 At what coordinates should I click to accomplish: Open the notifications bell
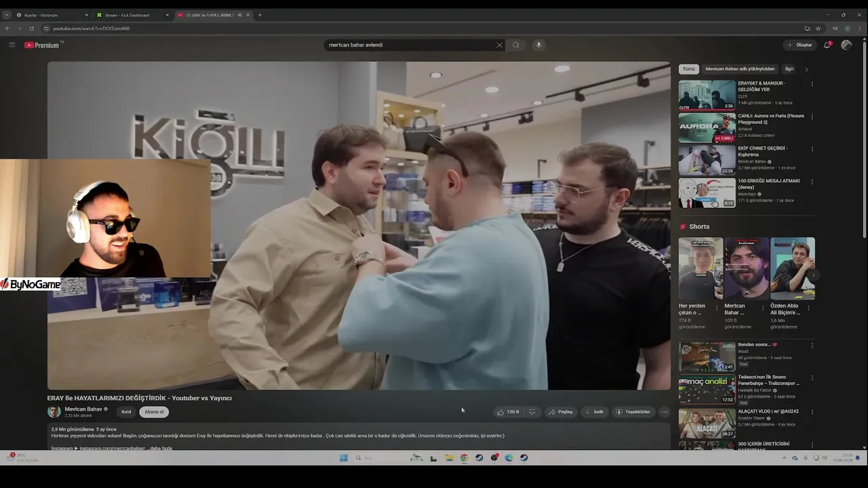coord(827,45)
